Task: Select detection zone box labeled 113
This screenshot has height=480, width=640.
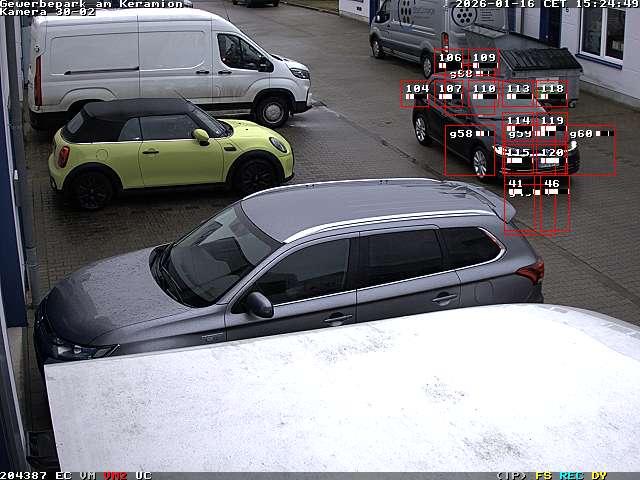Action: tap(518, 93)
